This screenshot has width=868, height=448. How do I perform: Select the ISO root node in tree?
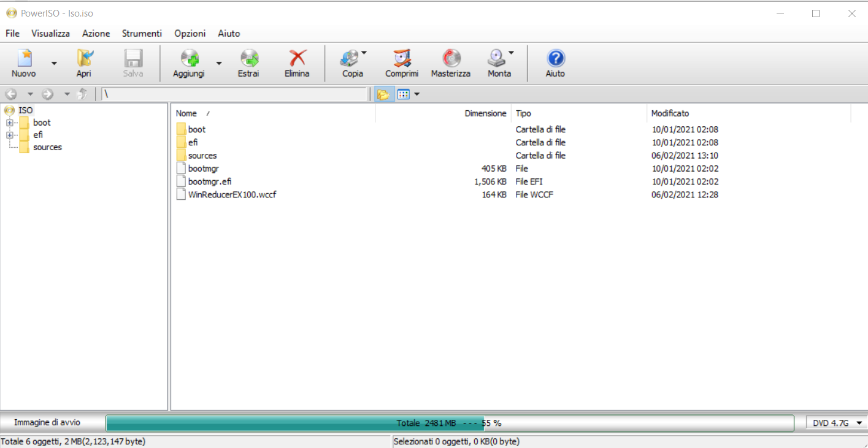26,110
